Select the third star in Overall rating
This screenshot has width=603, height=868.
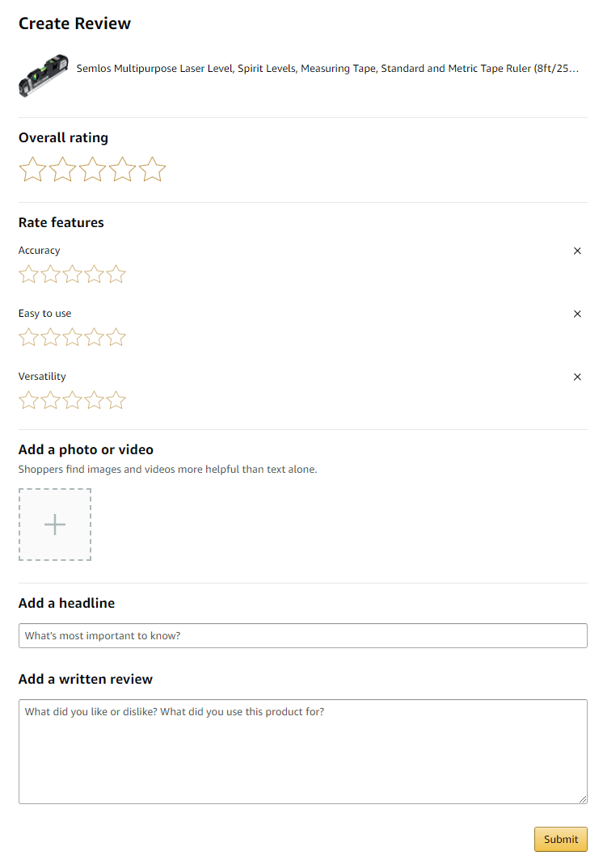(92, 170)
